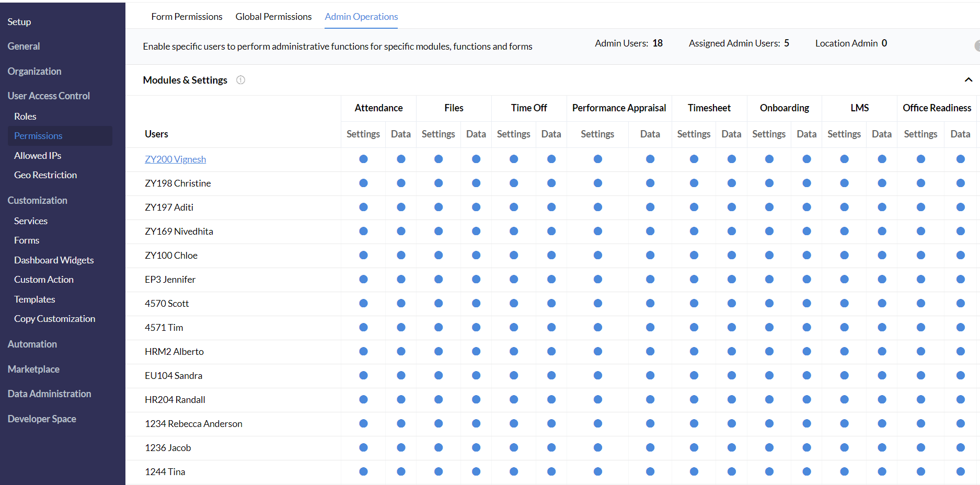
Task: Go to Dashboard Widgets customization
Action: [x=54, y=260]
